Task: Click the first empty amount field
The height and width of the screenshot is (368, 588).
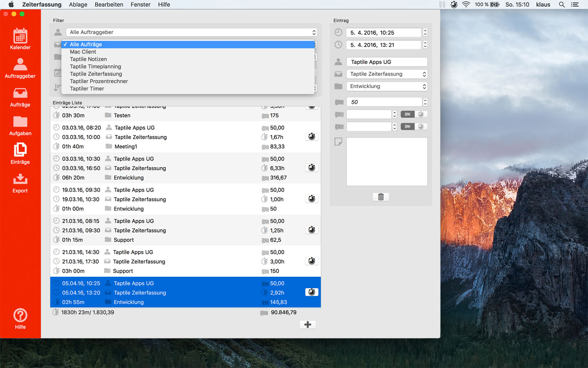Action: pyautogui.click(x=369, y=114)
